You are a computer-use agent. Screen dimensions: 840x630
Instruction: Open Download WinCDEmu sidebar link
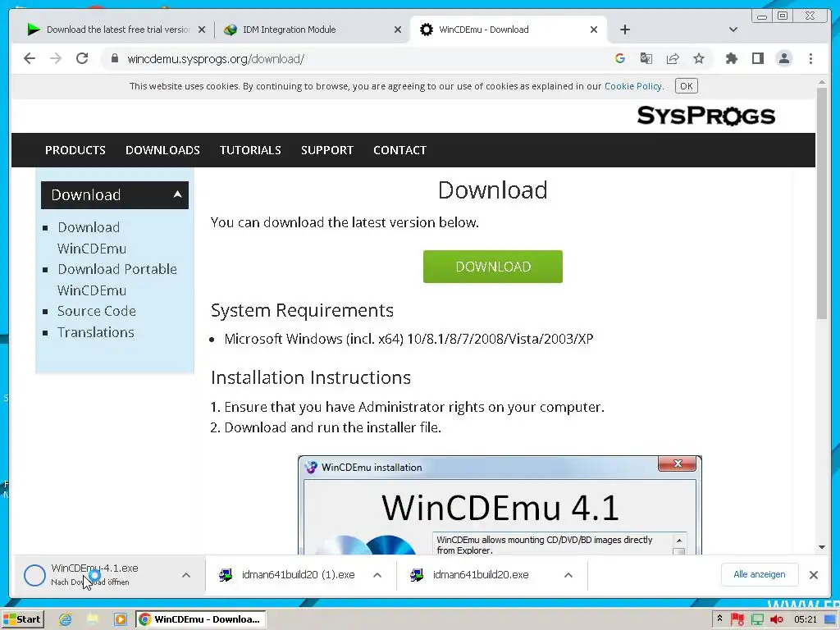92,237
